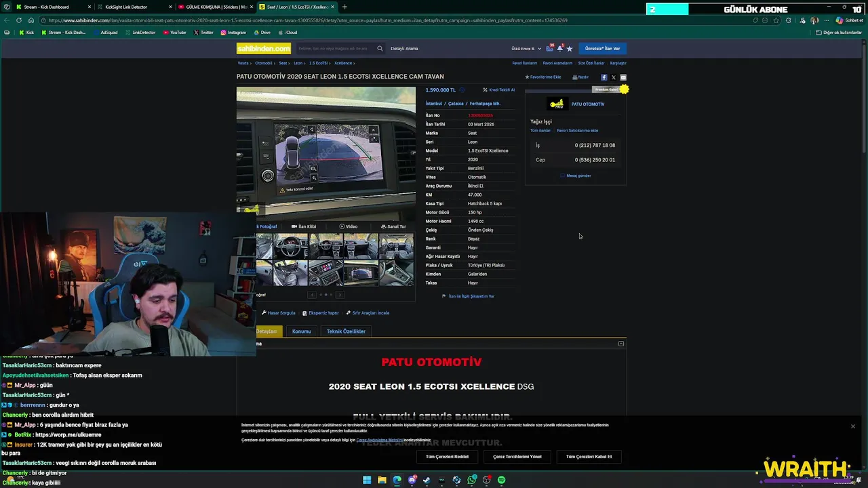This screenshot has width=868, height=488.
Task: Click the browser address bar
Action: click(x=399, y=20)
